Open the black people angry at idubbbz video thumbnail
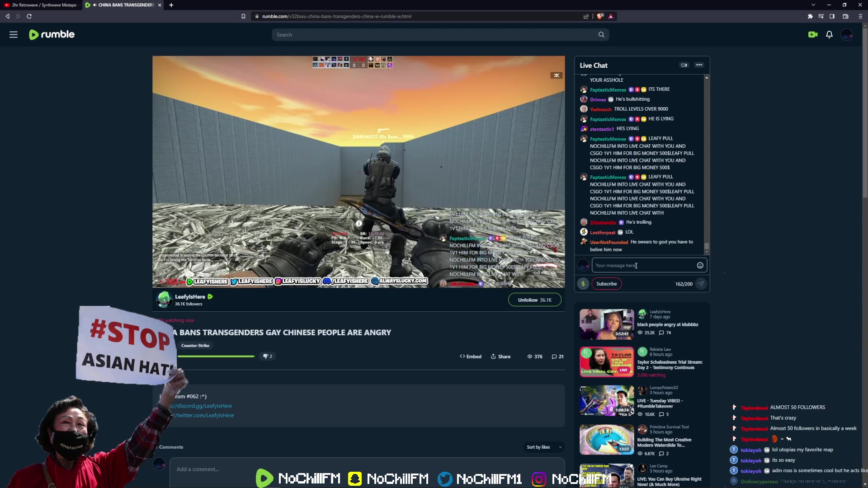868x488 pixels. [x=607, y=324]
